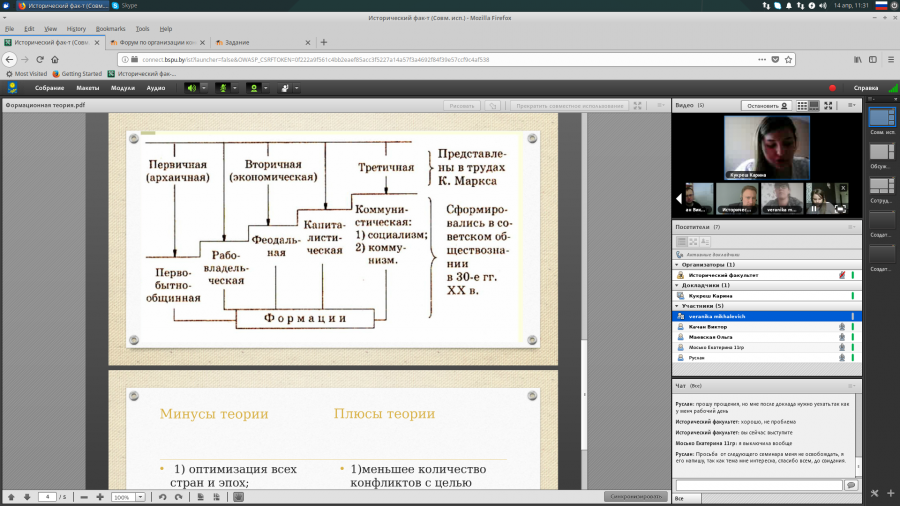Viewport: 900px width, 506px height.
Task: Collapse the Участники group
Action: (677, 306)
